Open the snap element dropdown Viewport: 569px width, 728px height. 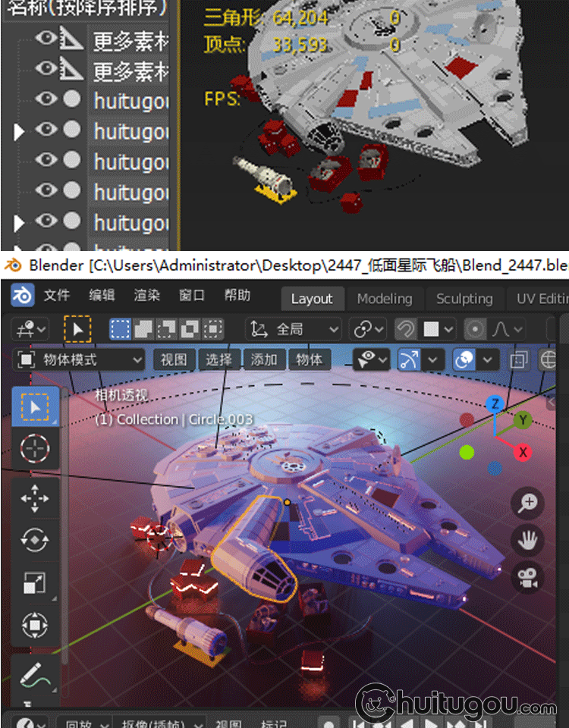coord(435,330)
